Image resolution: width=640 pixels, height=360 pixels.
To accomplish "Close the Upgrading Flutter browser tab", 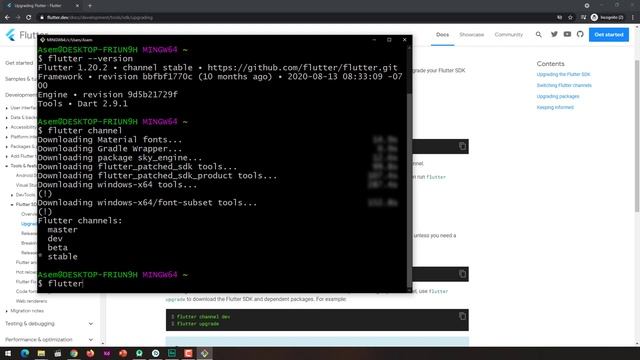I will [x=78, y=6].
